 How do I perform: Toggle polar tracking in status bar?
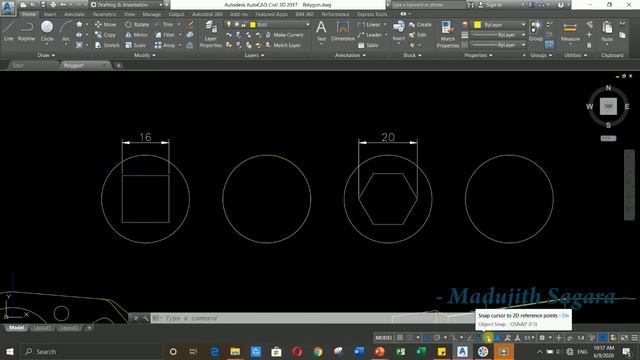click(x=437, y=338)
